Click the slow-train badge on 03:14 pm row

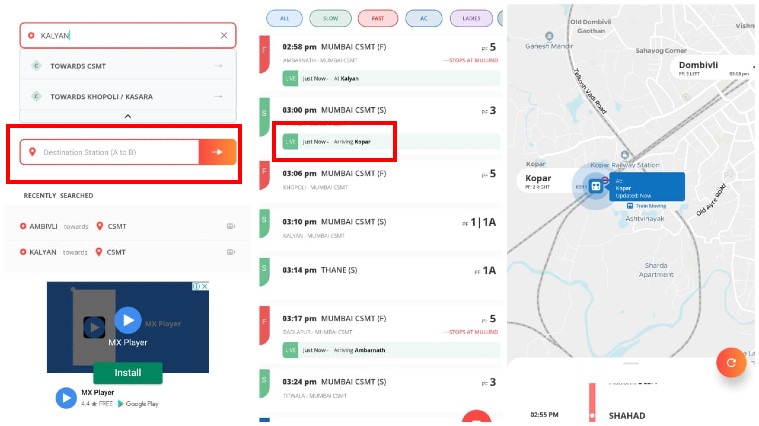click(x=264, y=272)
